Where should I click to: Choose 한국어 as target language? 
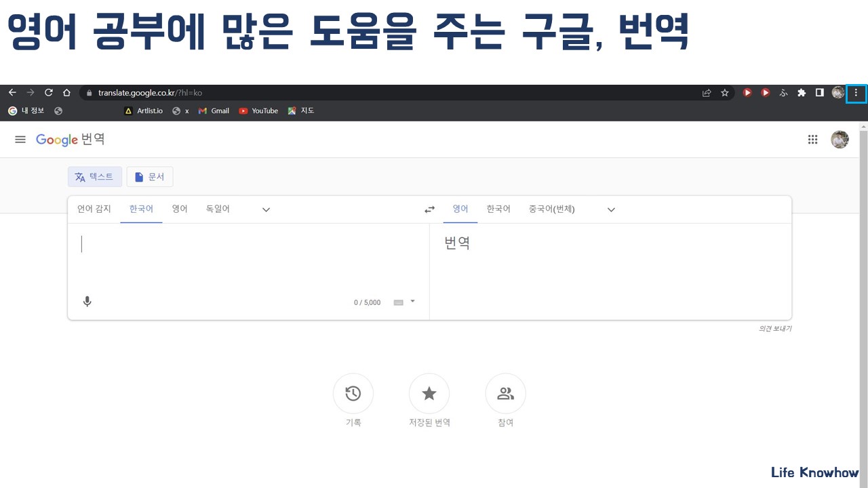point(498,209)
